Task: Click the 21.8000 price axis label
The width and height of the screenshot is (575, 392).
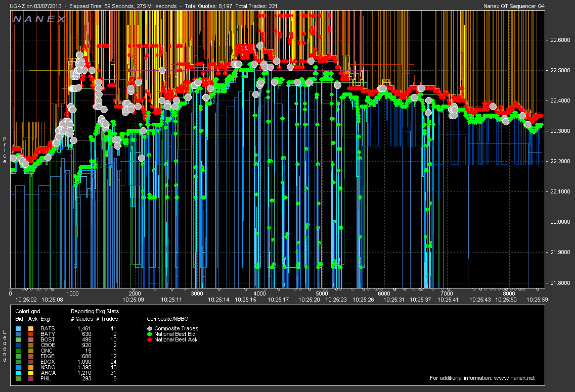Action: tap(560, 283)
